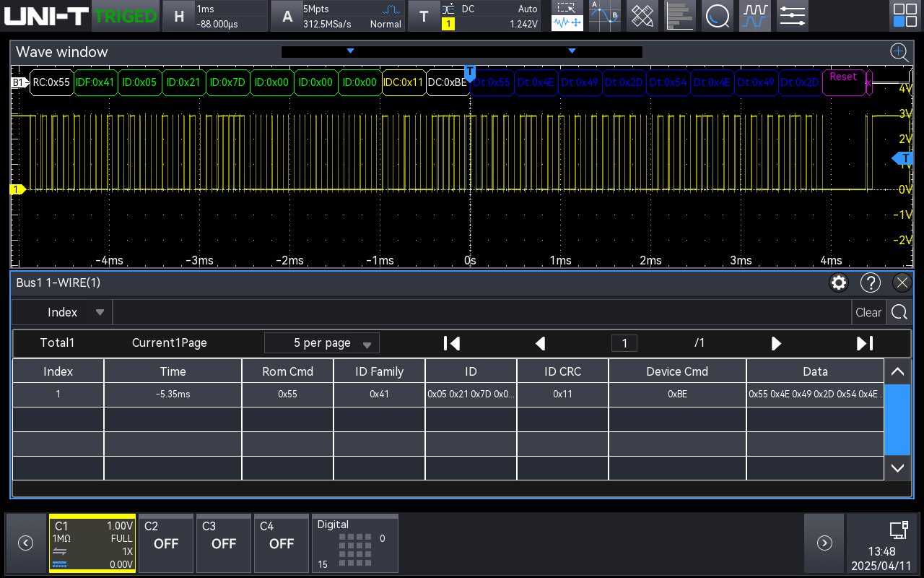Open channel C1 1.00V settings
Viewport: 924px width, 578px height.
pyautogui.click(x=92, y=543)
